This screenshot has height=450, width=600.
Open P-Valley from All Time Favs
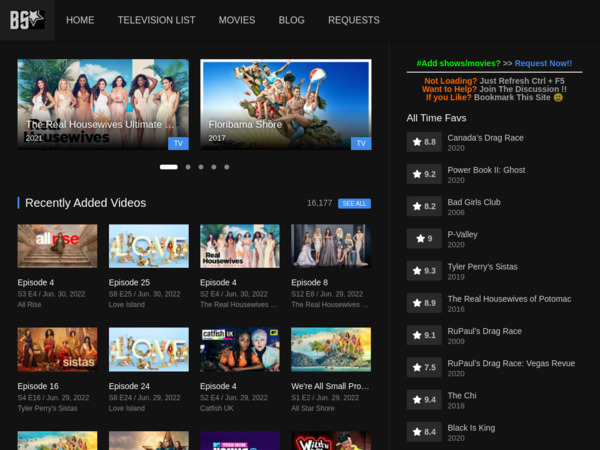tap(463, 235)
